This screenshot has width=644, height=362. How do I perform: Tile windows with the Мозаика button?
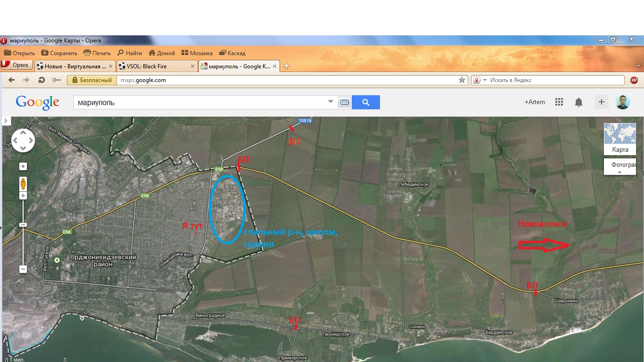[197, 53]
